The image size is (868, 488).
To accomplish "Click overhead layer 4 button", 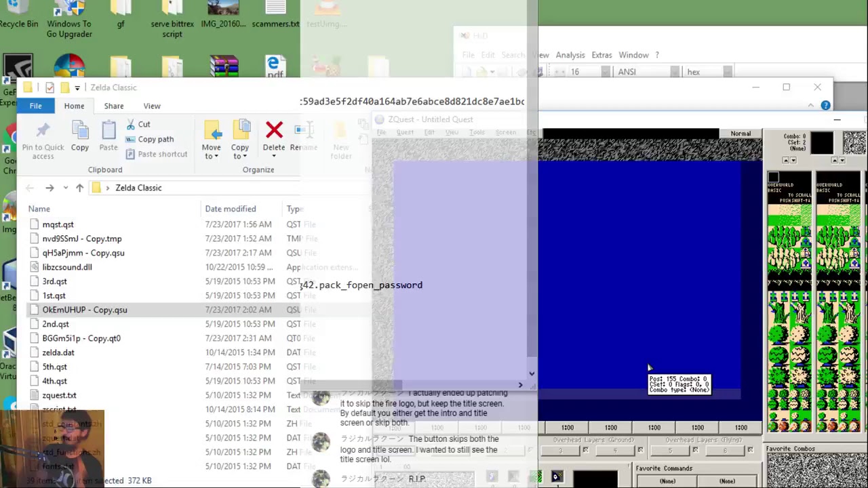I will pos(616,451).
